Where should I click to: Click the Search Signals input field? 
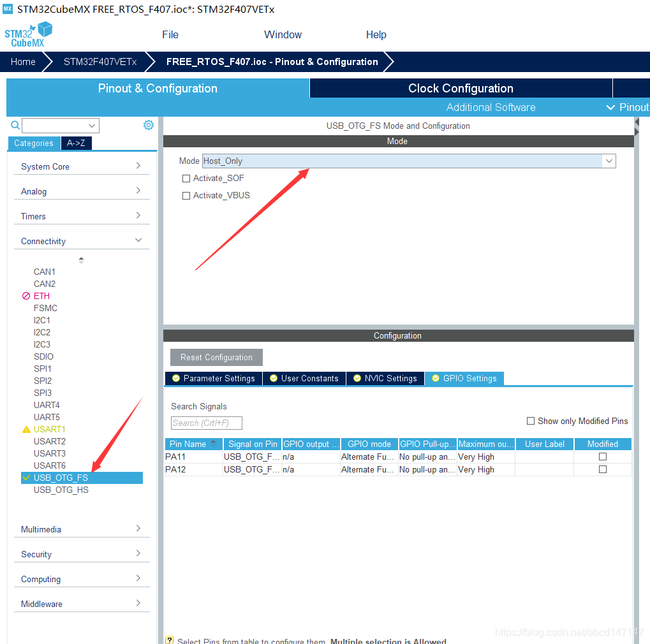pyautogui.click(x=207, y=423)
